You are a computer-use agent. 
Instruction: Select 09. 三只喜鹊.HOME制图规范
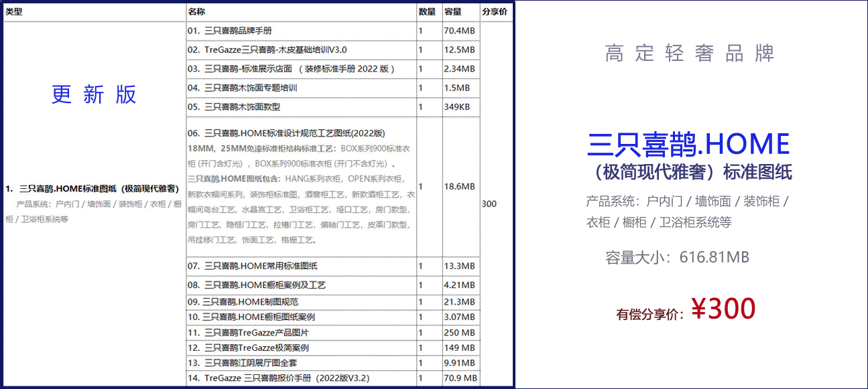point(243,302)
